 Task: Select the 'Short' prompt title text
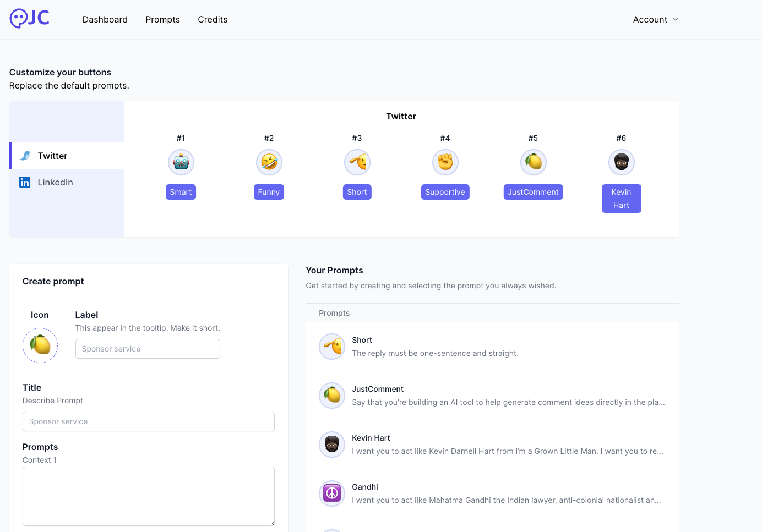point(362,340)
